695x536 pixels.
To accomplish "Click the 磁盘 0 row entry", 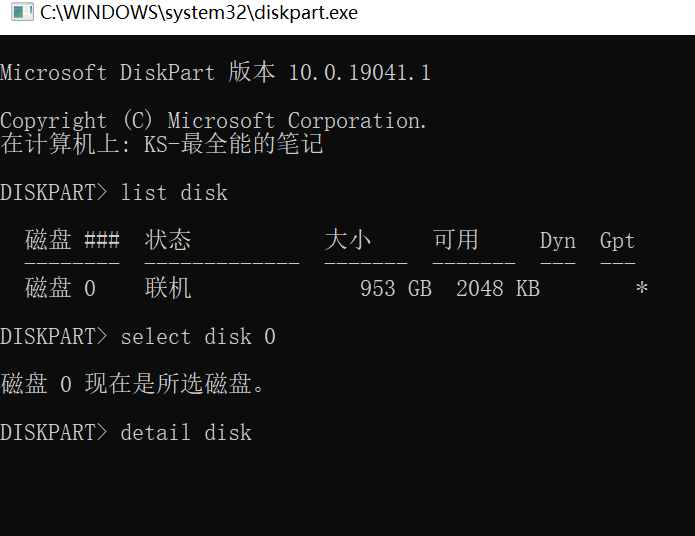I will tap(60, 288).
